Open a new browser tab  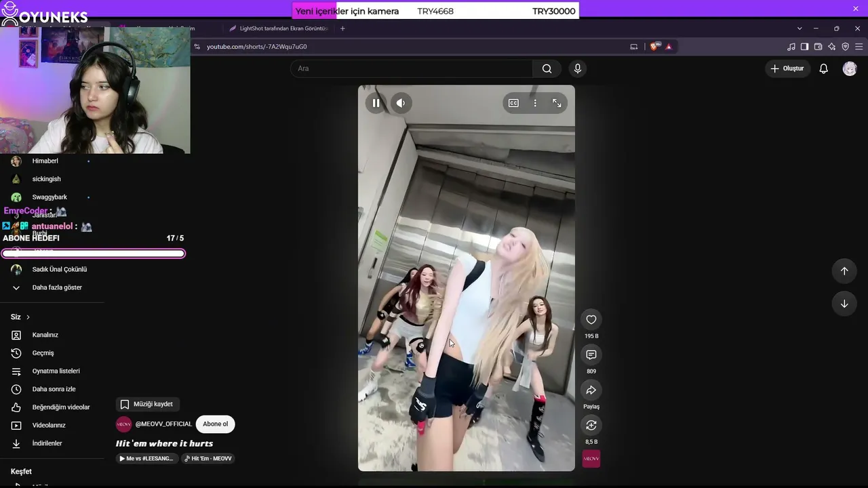click(x=342, y=28)
